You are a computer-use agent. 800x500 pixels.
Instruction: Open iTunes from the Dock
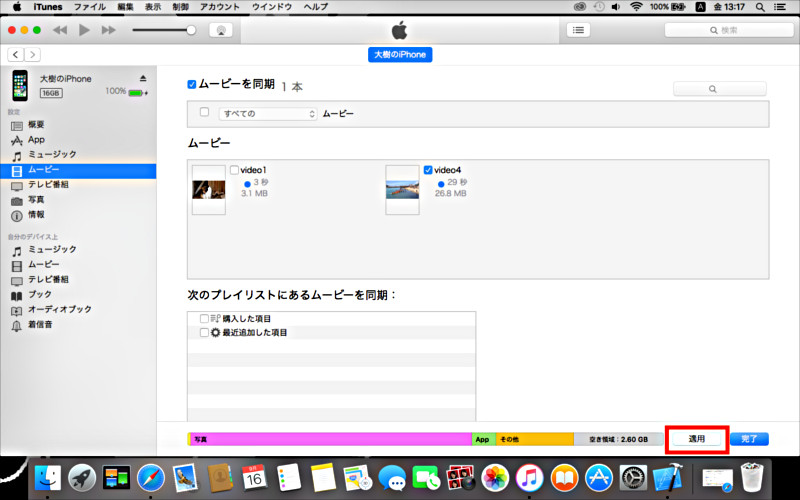pyautogui.click(x=529, y=479)
